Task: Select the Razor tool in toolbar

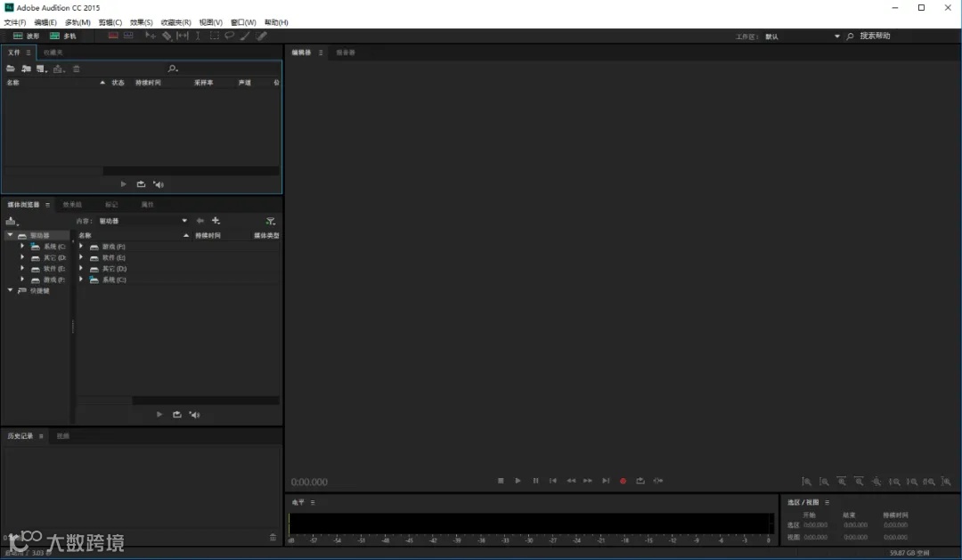Action: [167, 36]
